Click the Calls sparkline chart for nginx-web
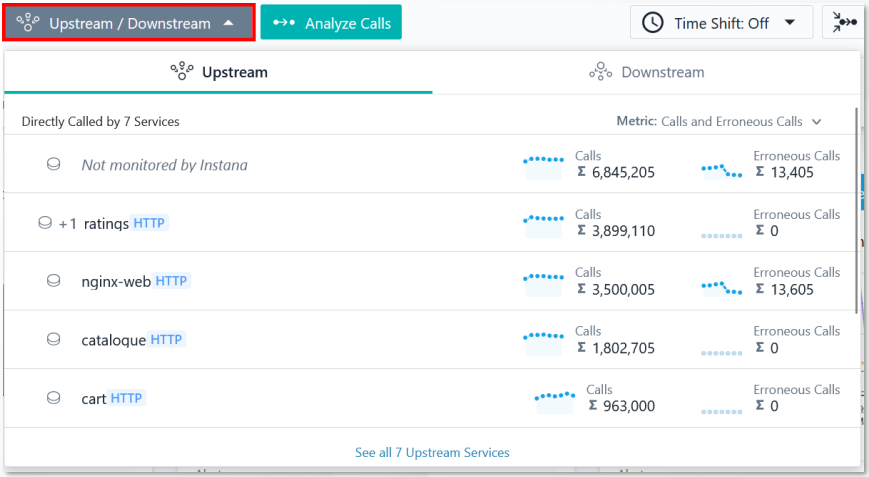869x477 pixels. point(543,284)
